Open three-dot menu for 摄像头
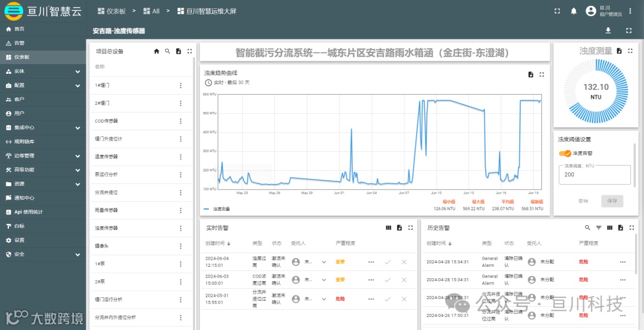Screen dimensions: 644x330 (180, 246)
